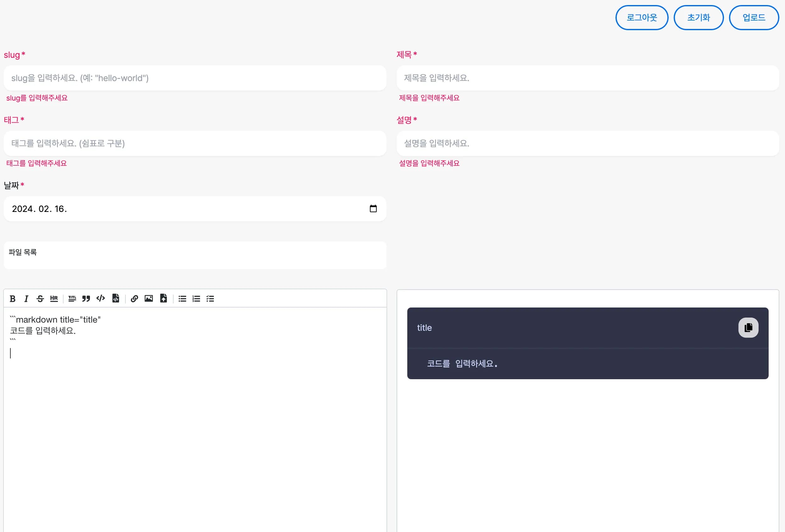The image size is (785, 532).
Task: Click the 로그아웃 button
Action: tap(642, 18)
